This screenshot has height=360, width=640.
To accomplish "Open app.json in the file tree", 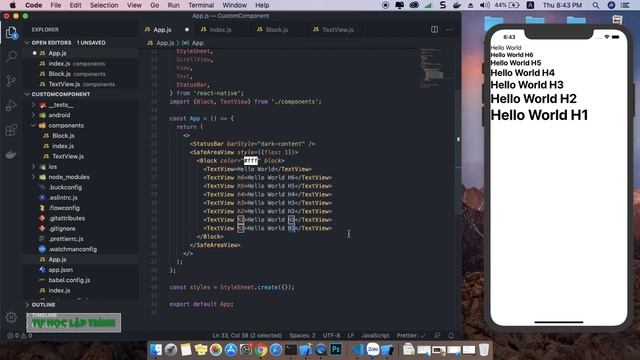I will 60,270.
